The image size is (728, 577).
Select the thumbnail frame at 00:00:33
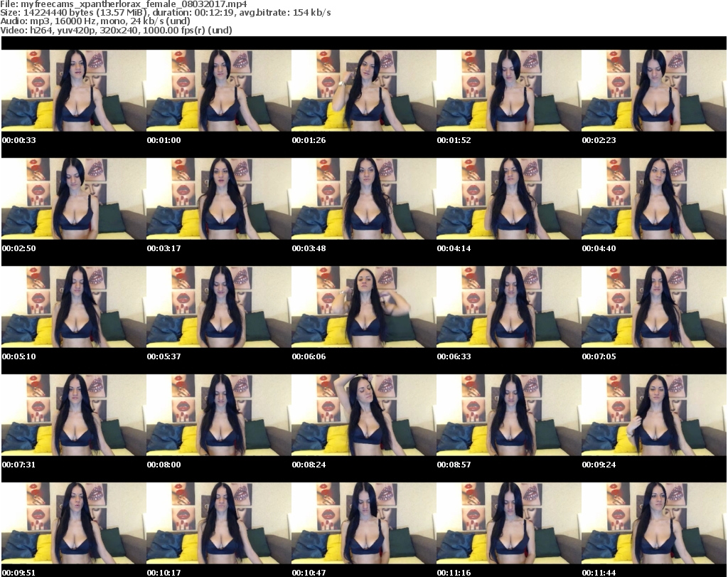[74, 90]
